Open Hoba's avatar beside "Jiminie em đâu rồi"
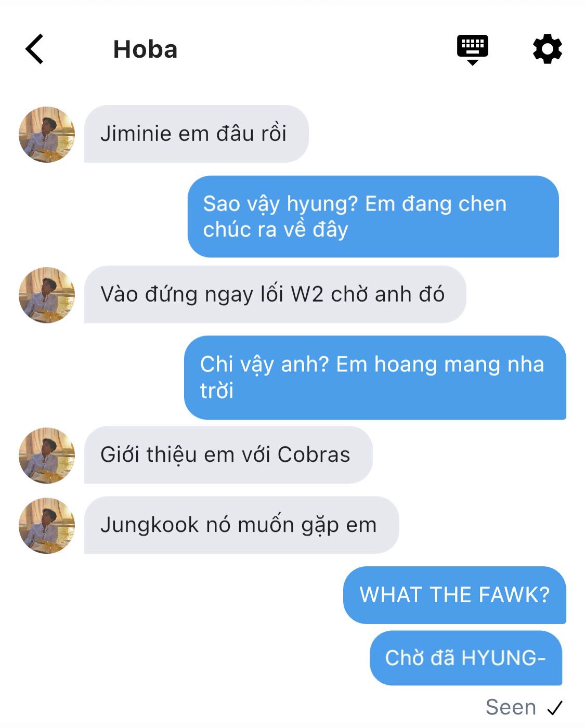This screenshot has height=728, width=585. (47, 135)
